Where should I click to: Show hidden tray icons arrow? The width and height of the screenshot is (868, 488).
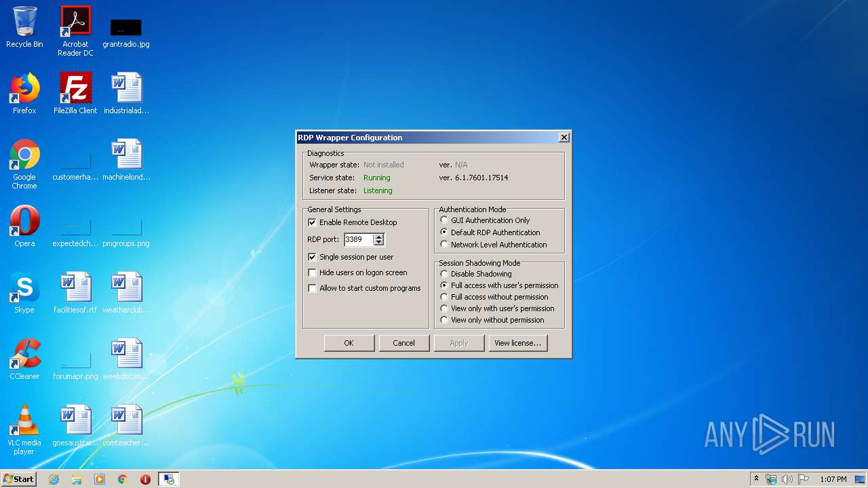tap(756, 479)
